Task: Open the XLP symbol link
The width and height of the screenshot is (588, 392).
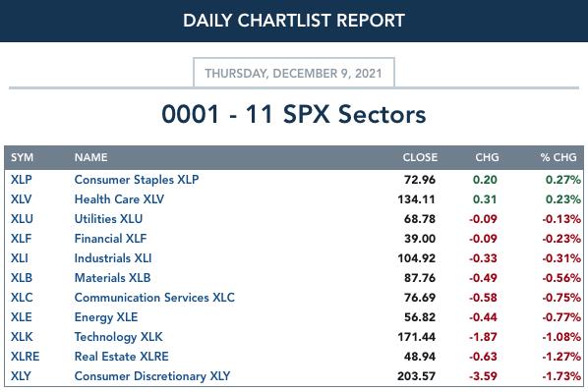Action: pyautogui.click(x=22, y=180)
